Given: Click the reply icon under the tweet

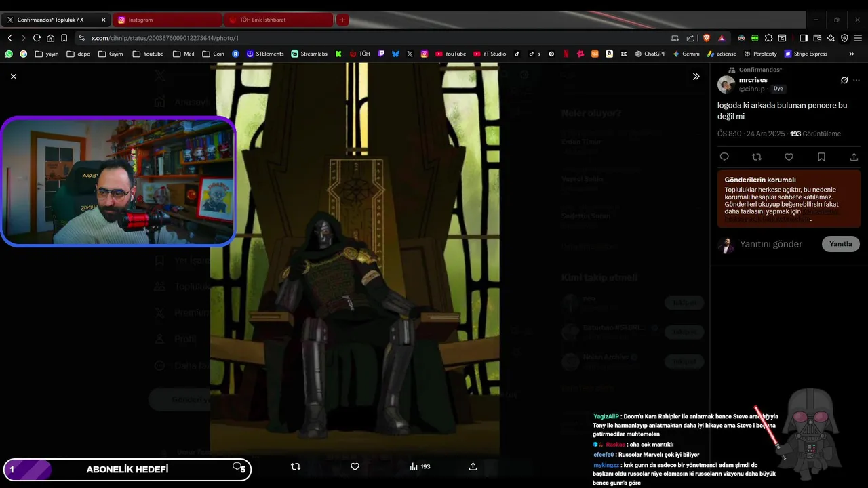Looking at the screenshot, I should (x=724, y=157).
